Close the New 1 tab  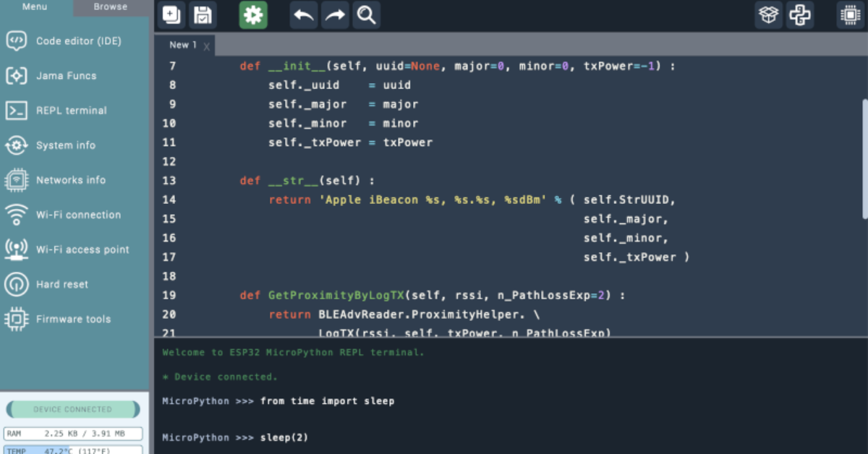(206, 47)
